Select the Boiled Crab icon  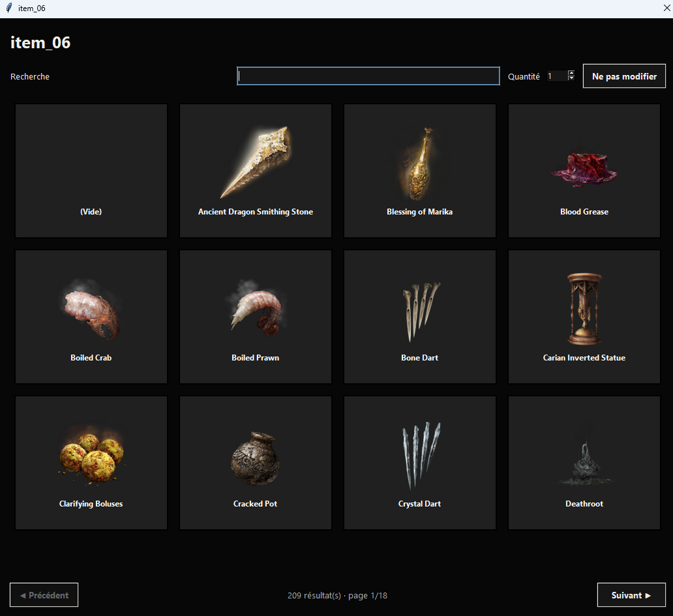click(x=91, y=309)
